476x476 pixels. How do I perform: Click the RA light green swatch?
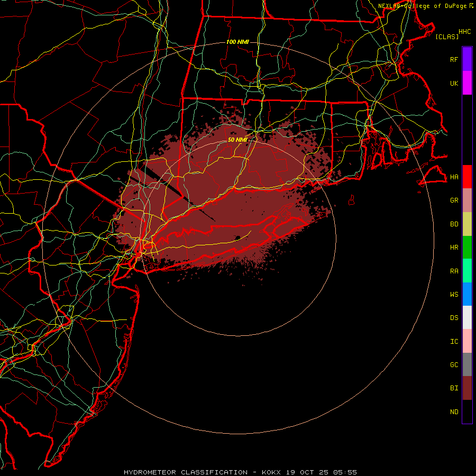(467, 271)
